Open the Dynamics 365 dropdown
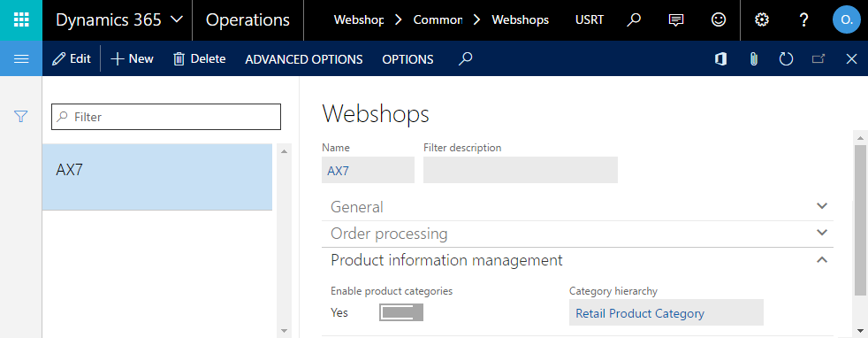868x338 pixels. [118, 20]
